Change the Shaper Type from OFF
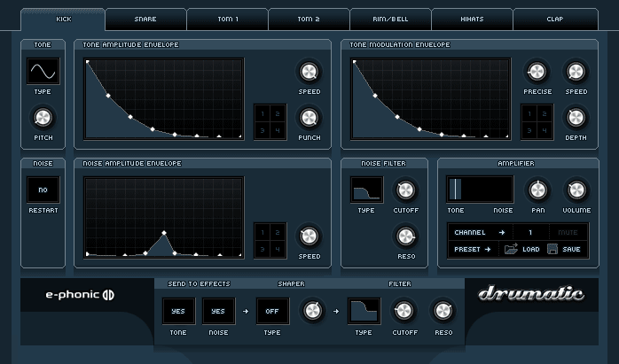Screen dimensions: 619x364 pos(272,311)
